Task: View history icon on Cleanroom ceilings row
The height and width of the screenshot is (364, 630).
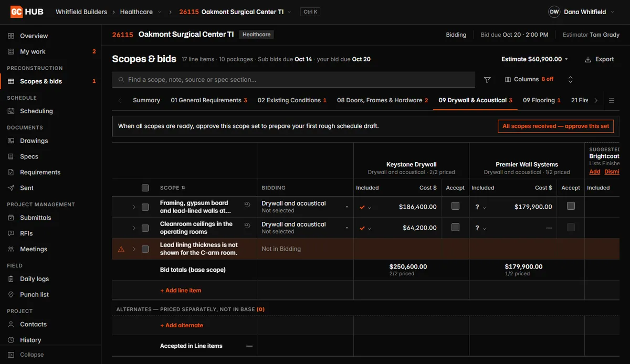Action: pyautogui.click(x=247, y=225)
